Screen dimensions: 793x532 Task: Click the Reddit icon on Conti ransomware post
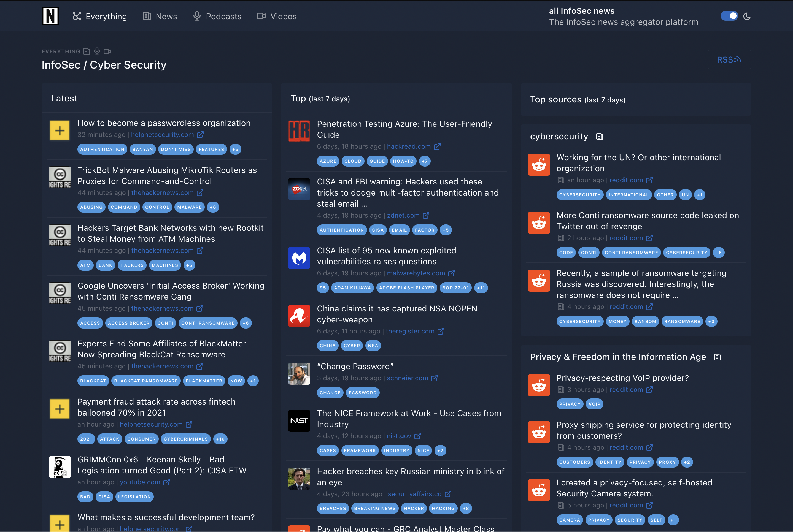(x=538, y=222)
